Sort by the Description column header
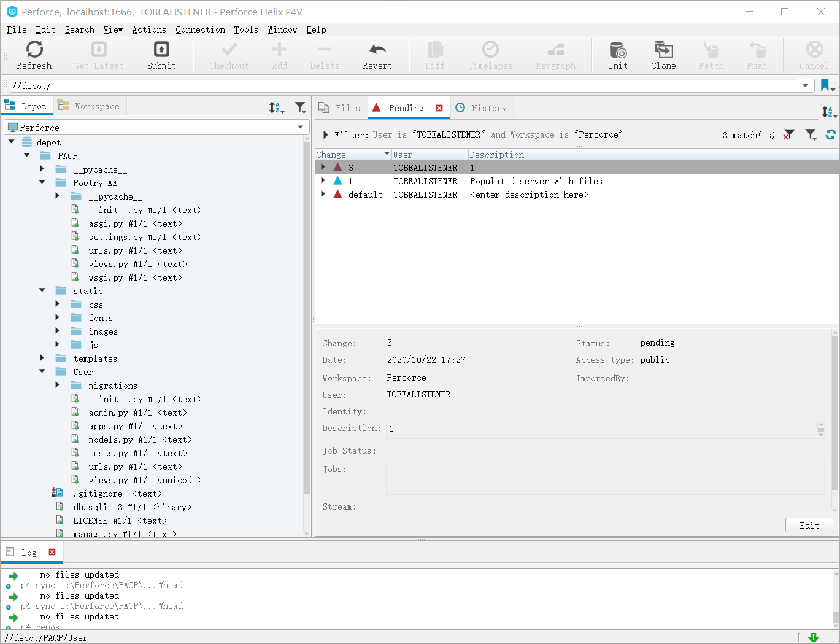Image resolution: width=840 pixels, height=644 pixels. pos(653,155)
